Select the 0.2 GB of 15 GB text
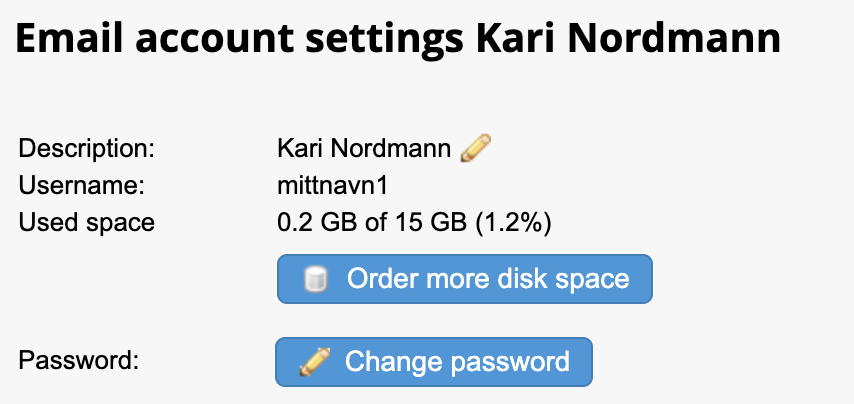Viewport: 854px width, 404px height. [x=372, y=223]
